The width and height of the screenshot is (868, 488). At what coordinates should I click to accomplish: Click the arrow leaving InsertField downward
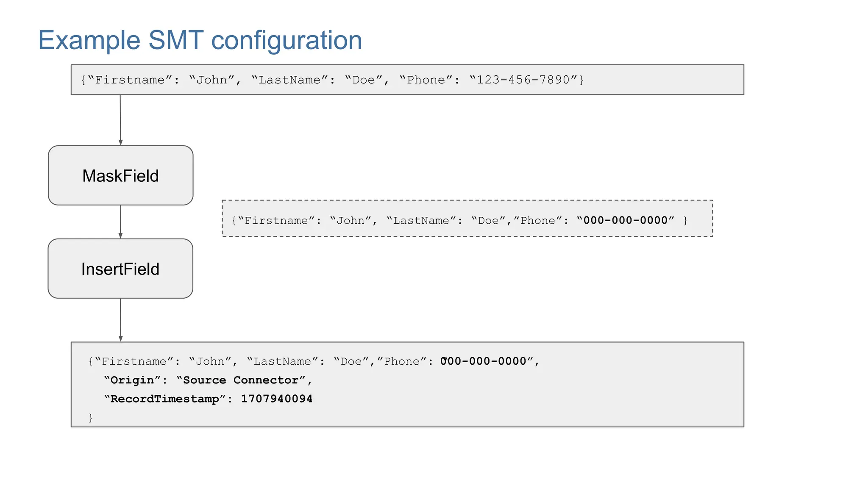pyautogui.click(x=120, y=320)
